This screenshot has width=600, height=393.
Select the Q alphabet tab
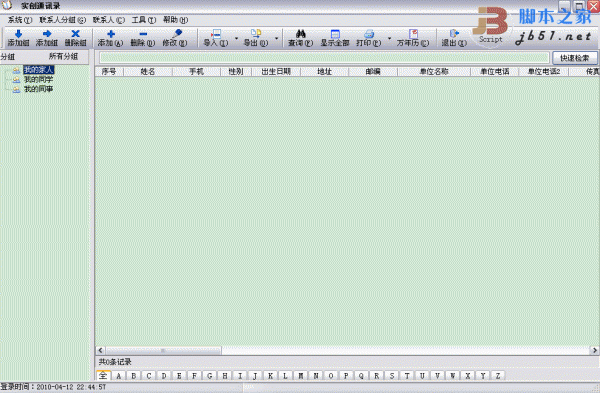(361, 376)
